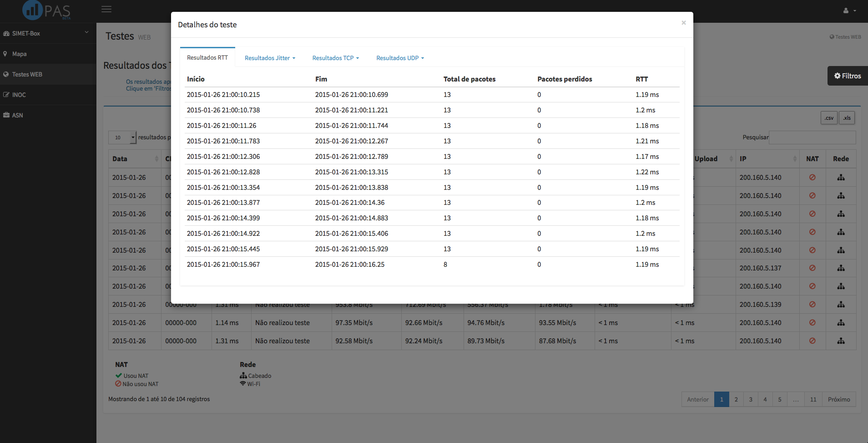Viewport: 868px width, 443px height.
Task: Go to results page 2
Action: [x=736, y=399]
